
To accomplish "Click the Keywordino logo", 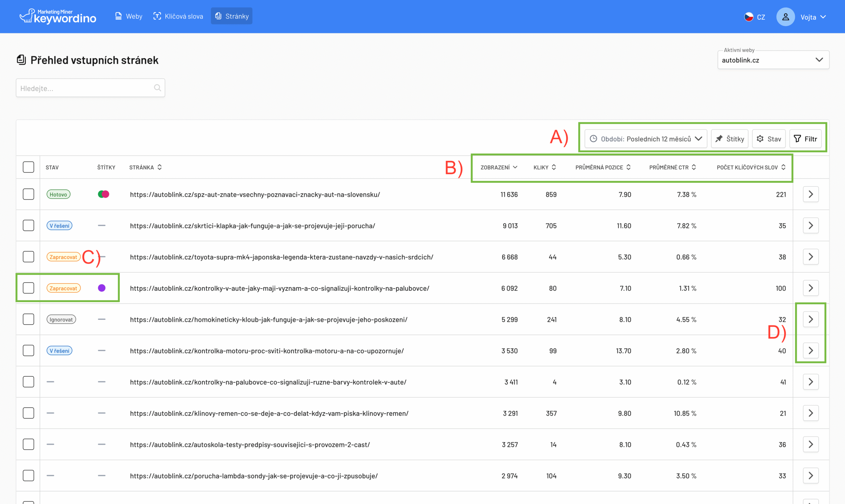I will coord(58,16).
